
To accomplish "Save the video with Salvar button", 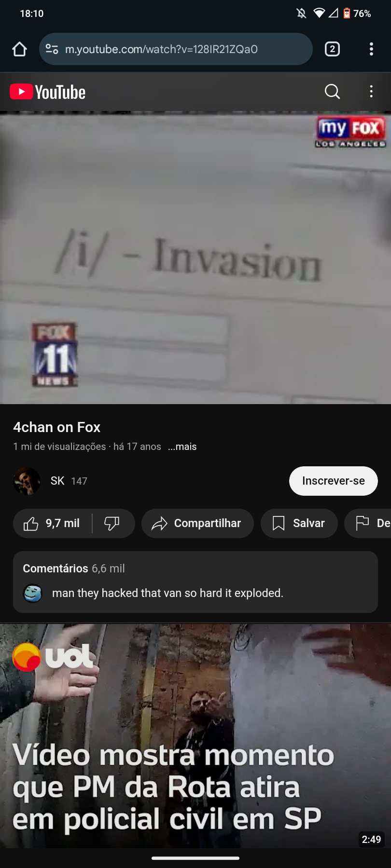I will click(x=299, y=523).
